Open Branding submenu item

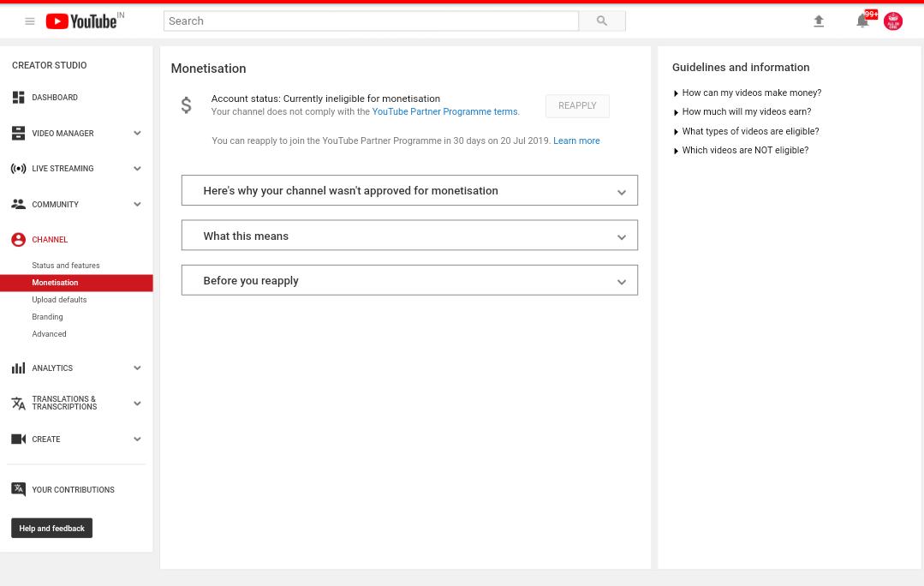coord(47,317)
